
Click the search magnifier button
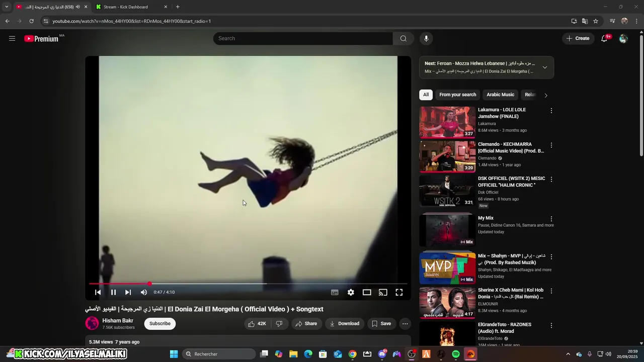point(403,38)
